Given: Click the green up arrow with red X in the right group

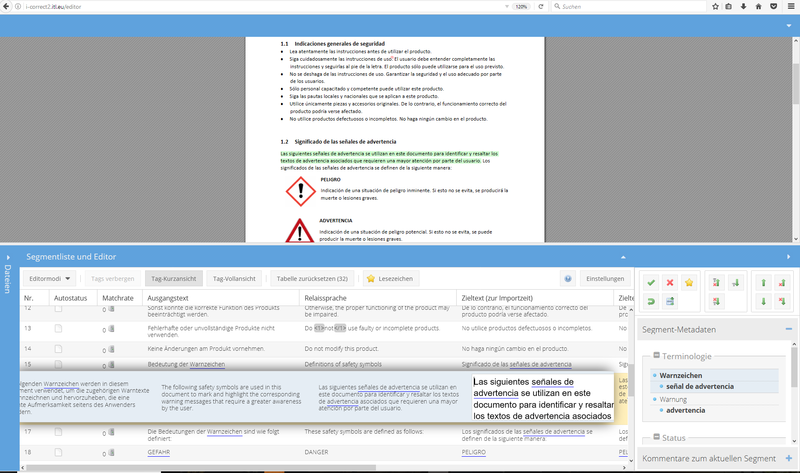Looking at the screenshot, I should 782,283.
